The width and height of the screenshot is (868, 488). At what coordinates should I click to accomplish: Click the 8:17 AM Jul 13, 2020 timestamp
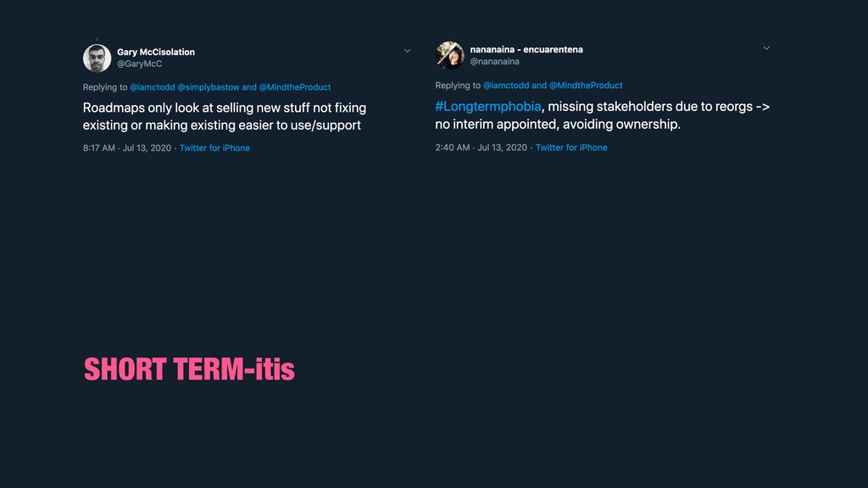point(127,148)
